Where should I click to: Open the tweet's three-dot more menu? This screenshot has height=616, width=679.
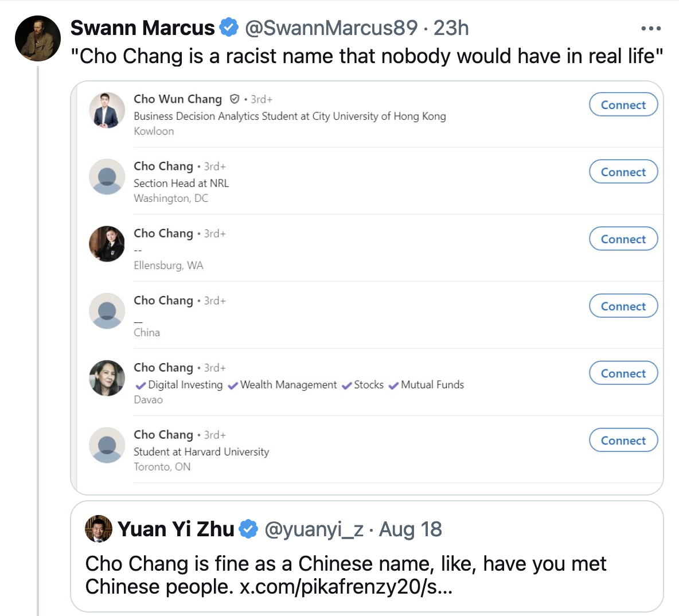coord(651,28)
